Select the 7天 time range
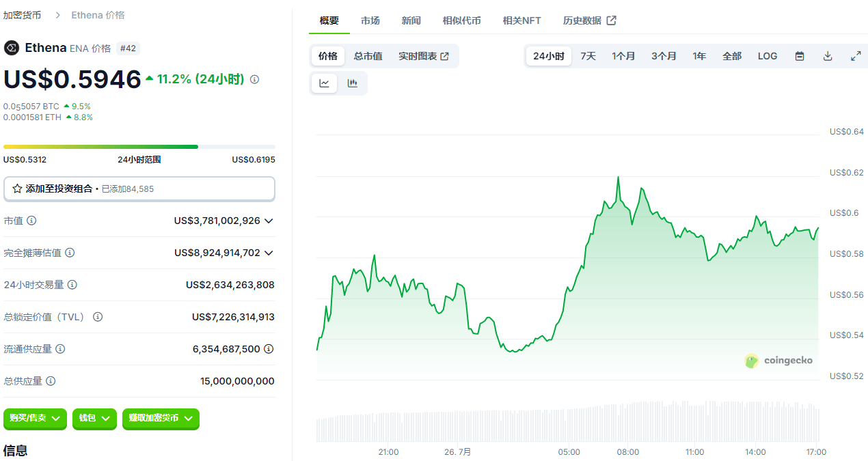This screenshot has height=461, width=868. 588,56
